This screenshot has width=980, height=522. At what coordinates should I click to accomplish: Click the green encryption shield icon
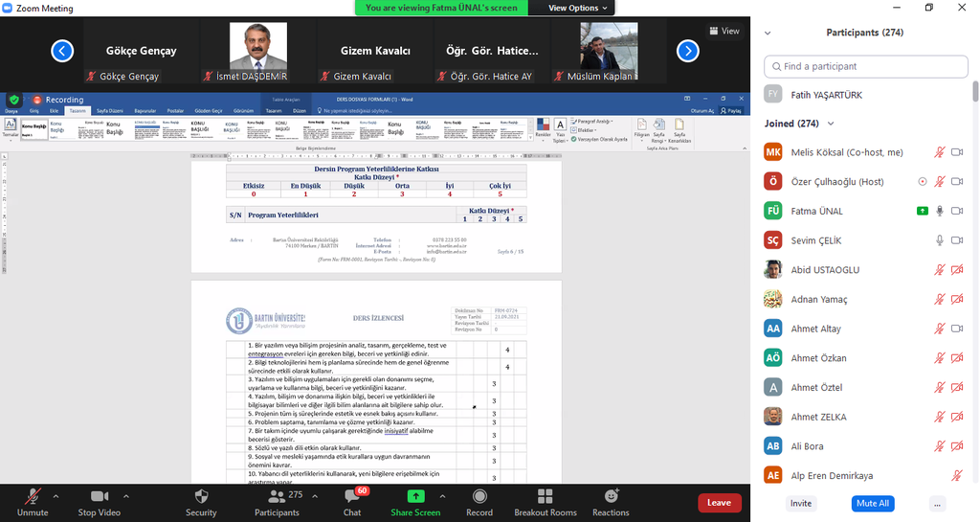pos(14,100)
